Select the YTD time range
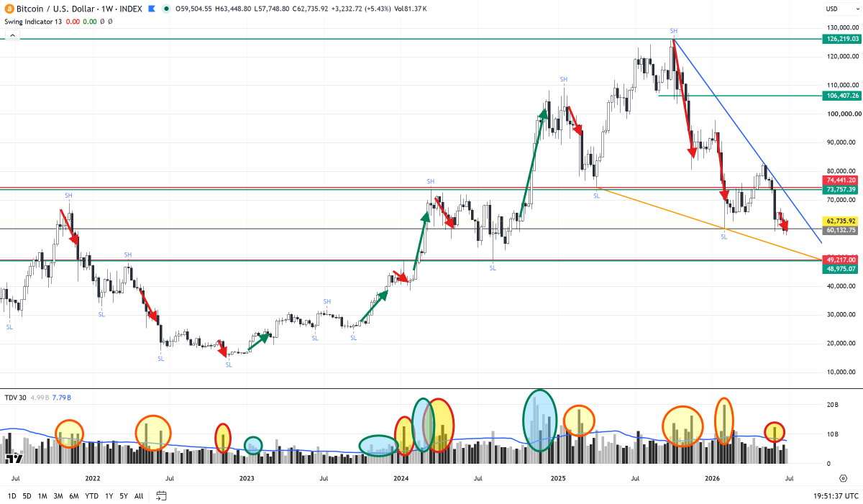This screenshot has width=863, height=504. point(91,495)
